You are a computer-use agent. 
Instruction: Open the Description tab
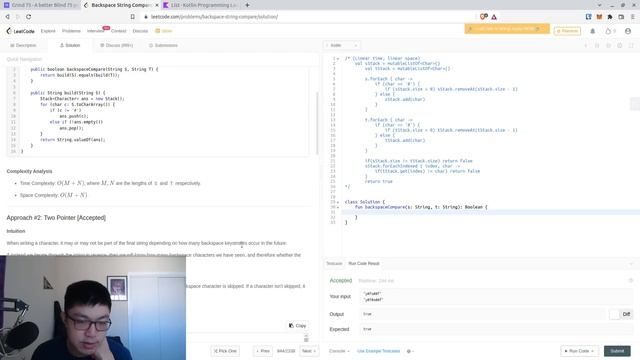pyautogui.click(x=23, y=45)
